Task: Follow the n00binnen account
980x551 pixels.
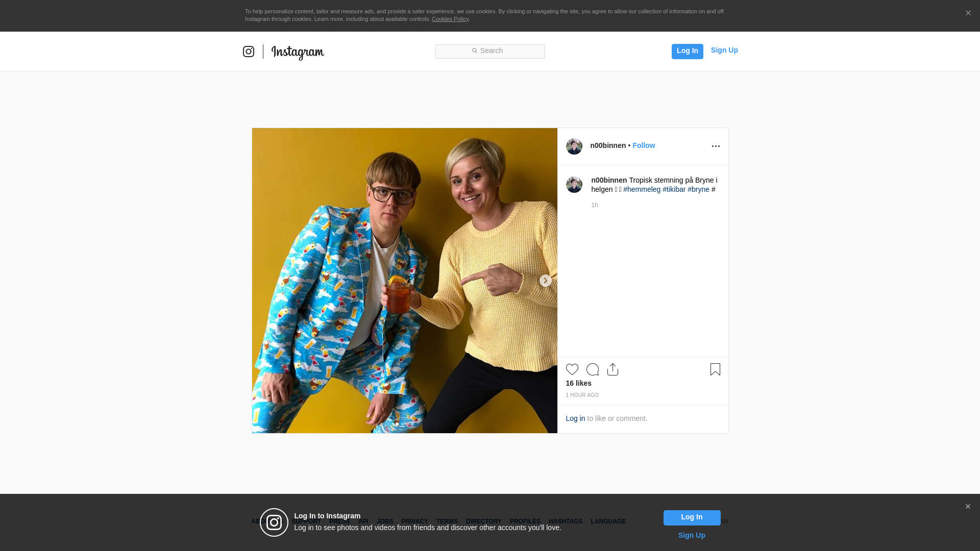Action: pyautogui.click(x=644, y=145)
